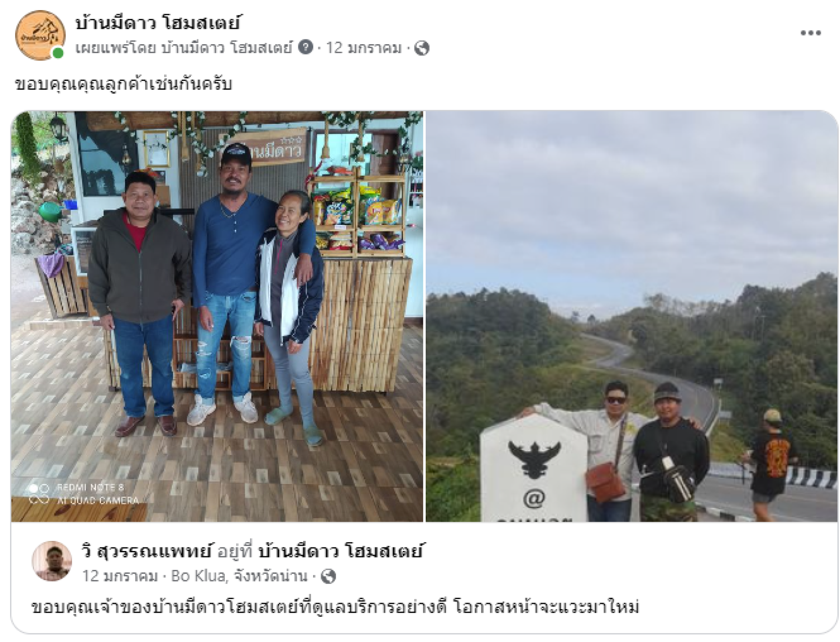Click the caption ขอบคุณคุณลูกค้าเช่นกันครับ
The height and width of the screenshot is (642, 840).
[123, 84]
